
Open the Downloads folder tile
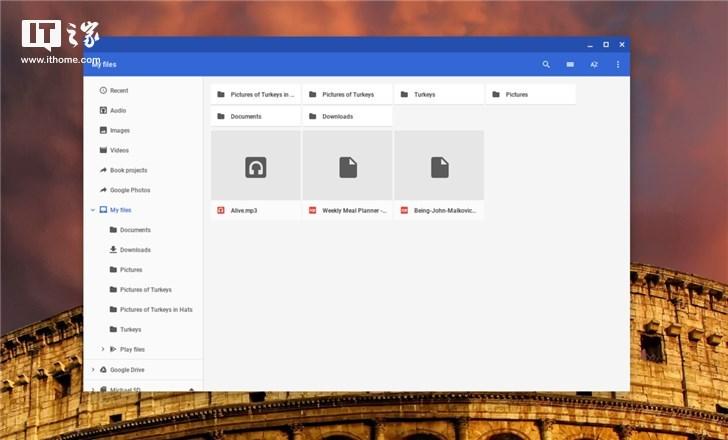pyautogui.click(x=347, y=116)
